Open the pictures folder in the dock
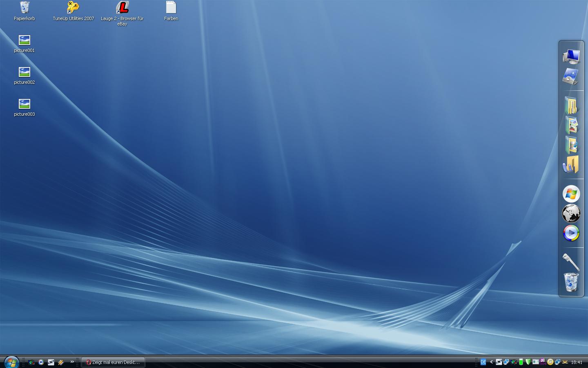Image resolution: width=588 pixels, height=368 pixels. 571,125
